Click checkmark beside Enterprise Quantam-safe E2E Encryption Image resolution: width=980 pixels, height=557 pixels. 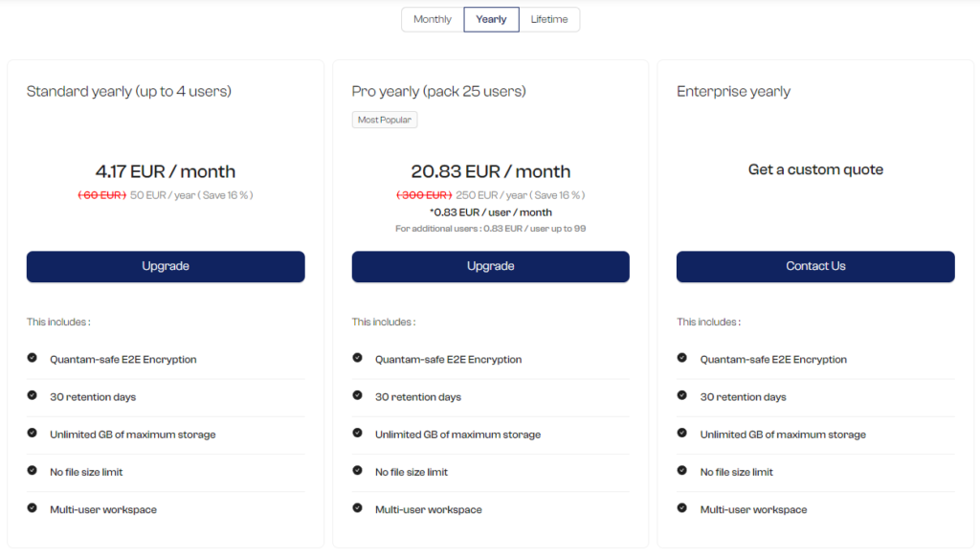pos(681,358)
